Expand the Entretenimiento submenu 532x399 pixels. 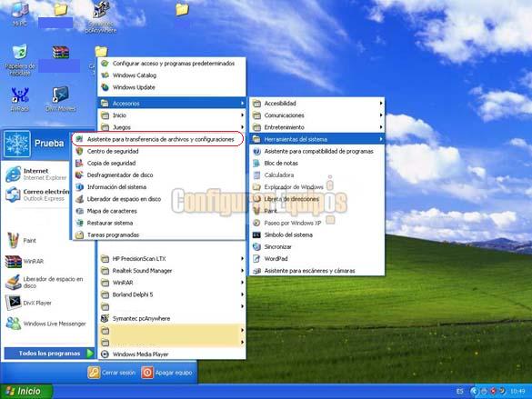click(317, 127)
